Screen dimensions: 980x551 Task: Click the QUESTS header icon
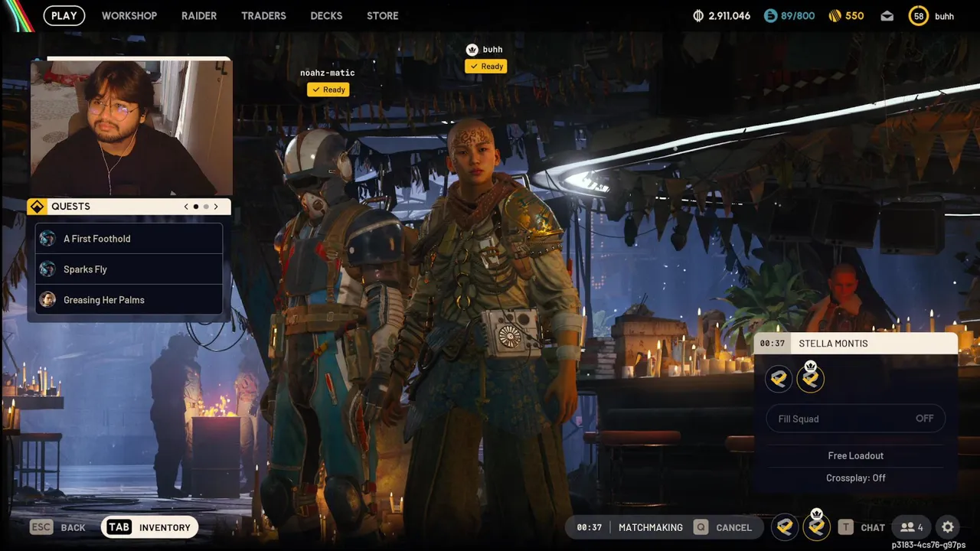click(x=37, y=207)
